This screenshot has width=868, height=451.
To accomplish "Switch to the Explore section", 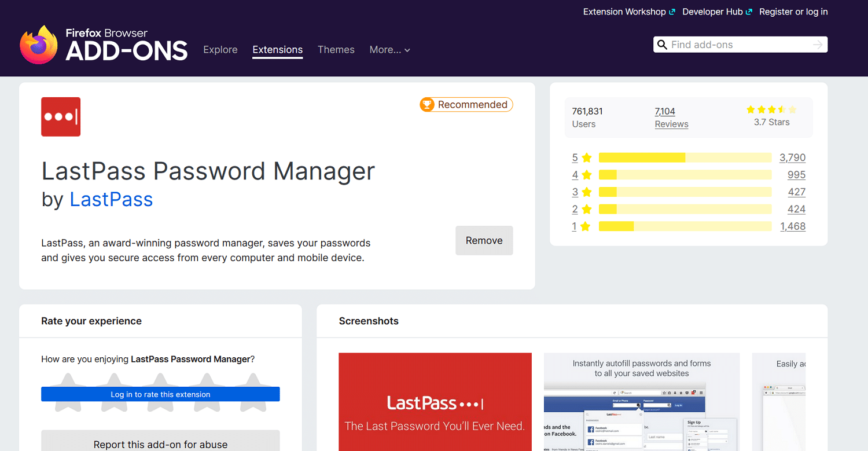I will click(x=220, y=50).
